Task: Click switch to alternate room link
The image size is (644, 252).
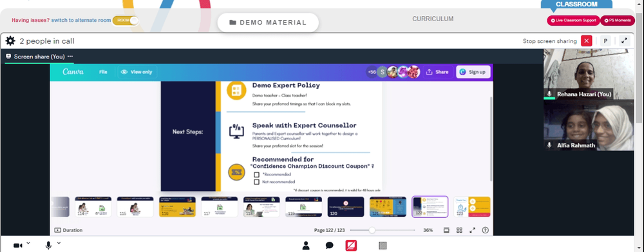Action: pyautogui.click(x=81, y=20)
